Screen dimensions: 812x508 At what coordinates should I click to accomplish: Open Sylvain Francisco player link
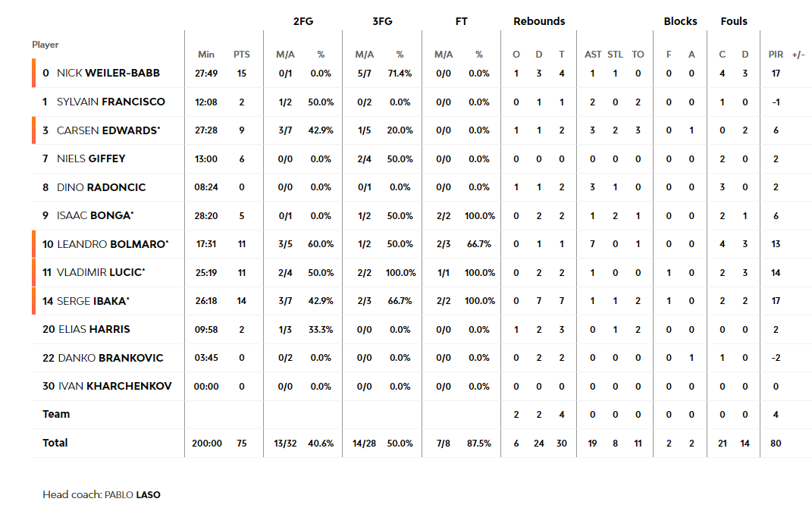(x=111, y=102)
